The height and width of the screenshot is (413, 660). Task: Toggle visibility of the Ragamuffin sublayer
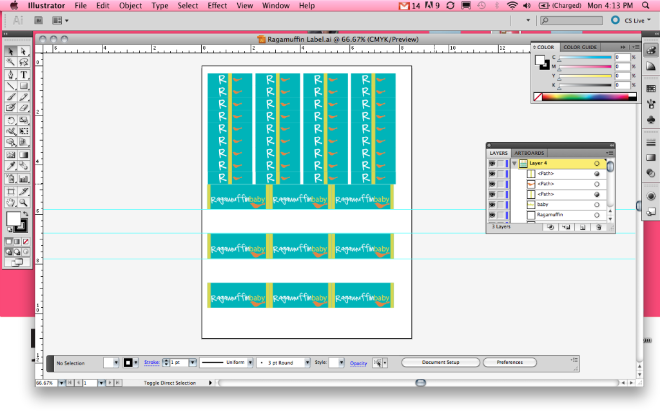[x=492, y=215]
